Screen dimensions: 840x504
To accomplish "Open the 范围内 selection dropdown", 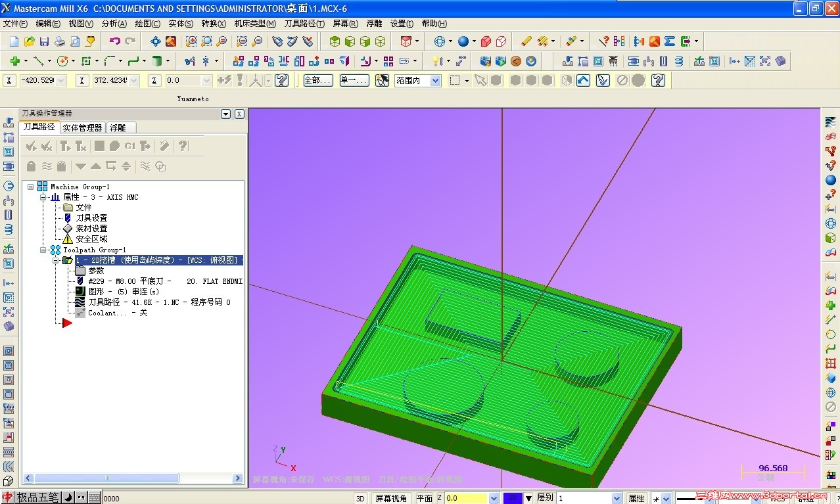I will pyautogui.click(x=435, y=80).
